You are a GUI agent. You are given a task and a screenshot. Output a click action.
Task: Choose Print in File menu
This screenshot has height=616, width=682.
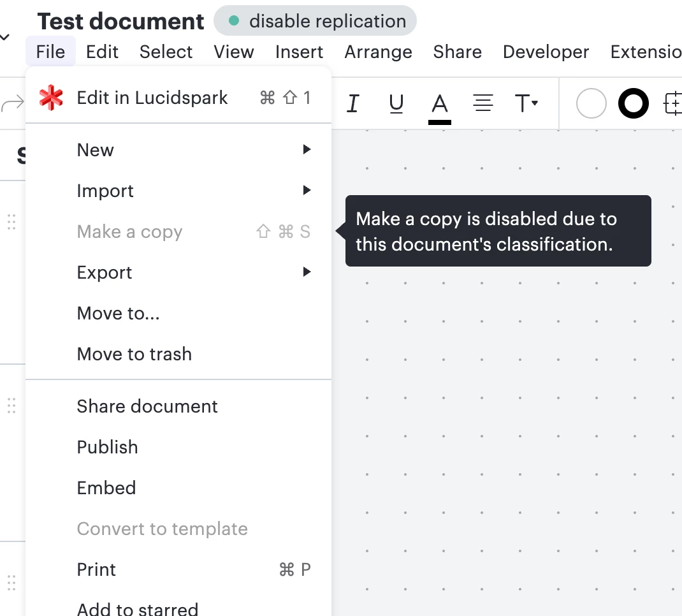pyautogui.click(x=178, y=570)
